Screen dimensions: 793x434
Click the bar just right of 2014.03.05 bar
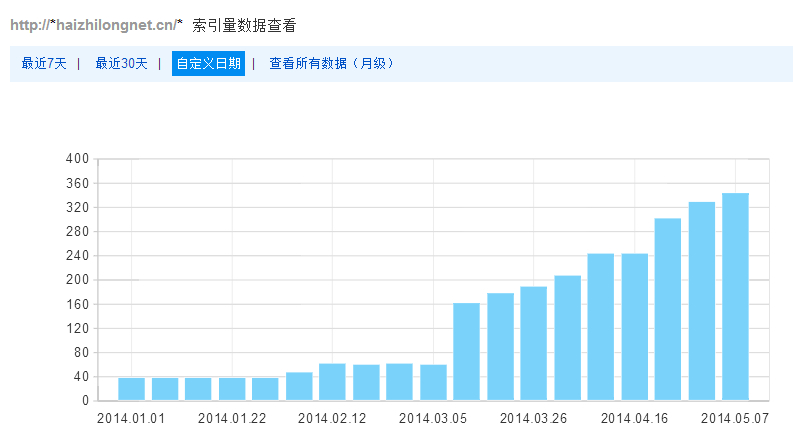click(x=467, y=351)
